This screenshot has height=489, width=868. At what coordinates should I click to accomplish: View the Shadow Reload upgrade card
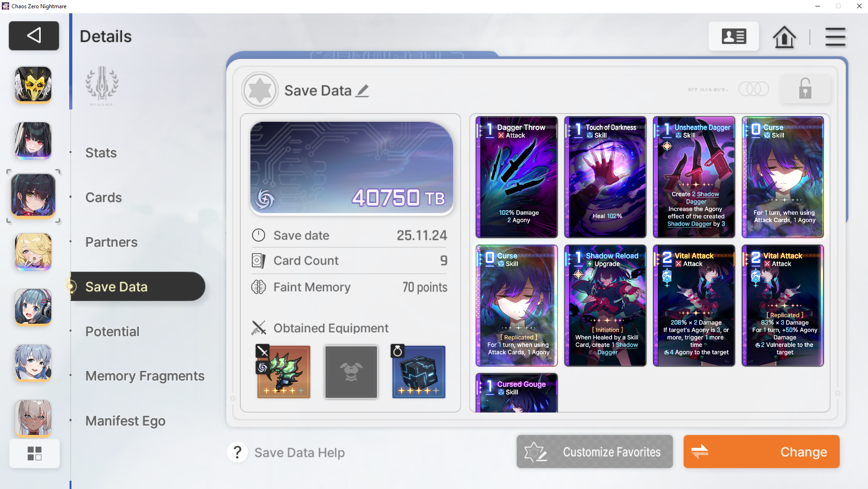[605, 305]
